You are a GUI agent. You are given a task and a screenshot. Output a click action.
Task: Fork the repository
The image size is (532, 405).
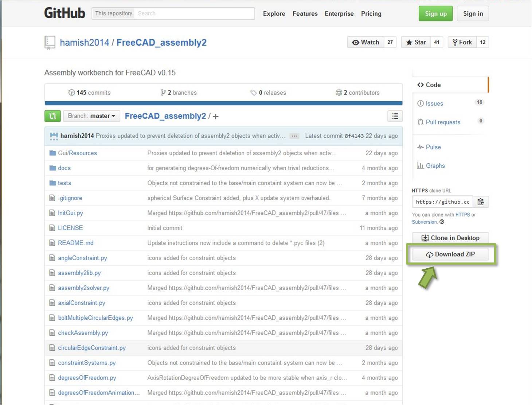[x=462, y=42]
